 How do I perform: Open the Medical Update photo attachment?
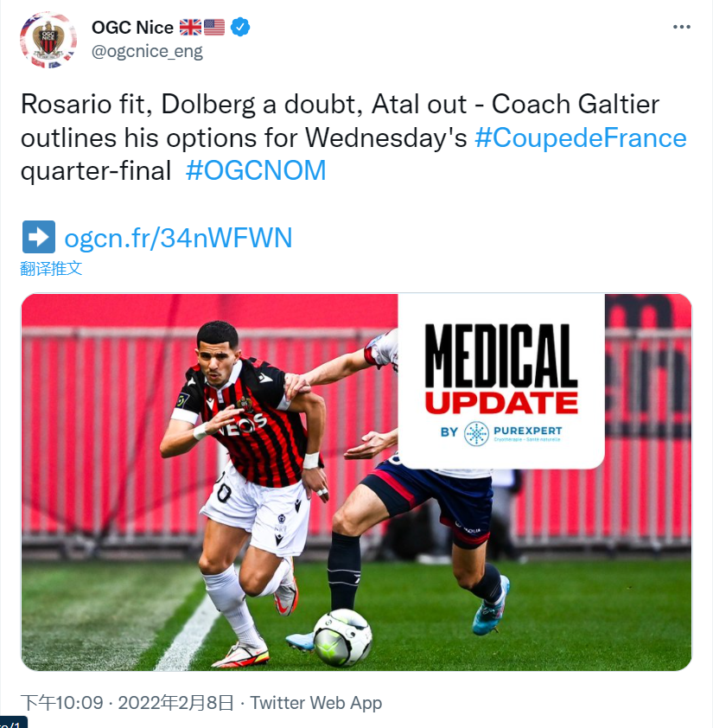tap(356, 482)
